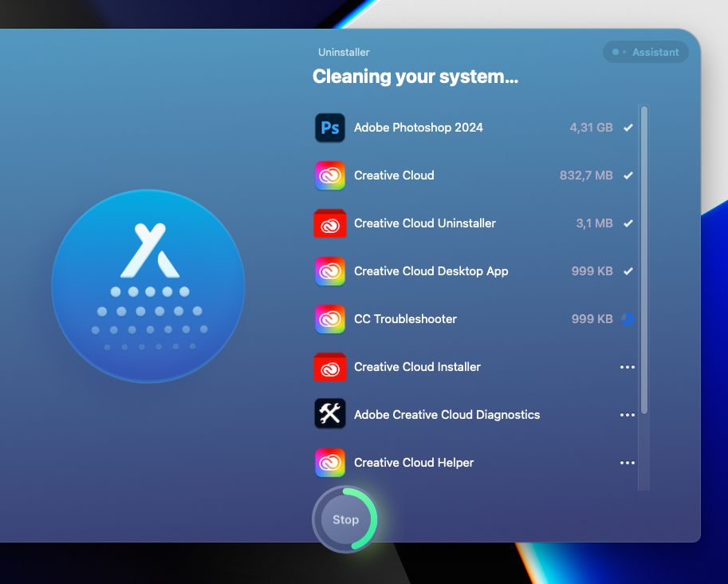
Task: Open the Assistant panel
Action: pyautogui.click(x=645, y=52)
